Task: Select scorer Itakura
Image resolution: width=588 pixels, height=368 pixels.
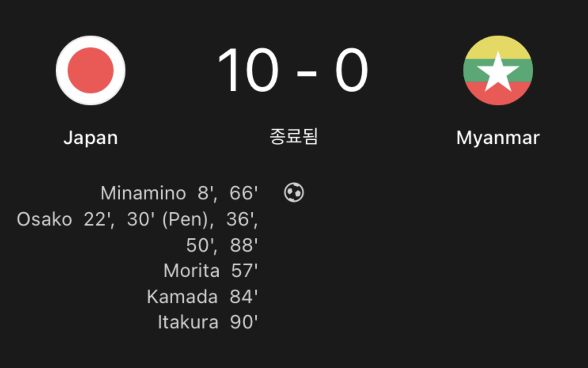Action: [188, 322]
